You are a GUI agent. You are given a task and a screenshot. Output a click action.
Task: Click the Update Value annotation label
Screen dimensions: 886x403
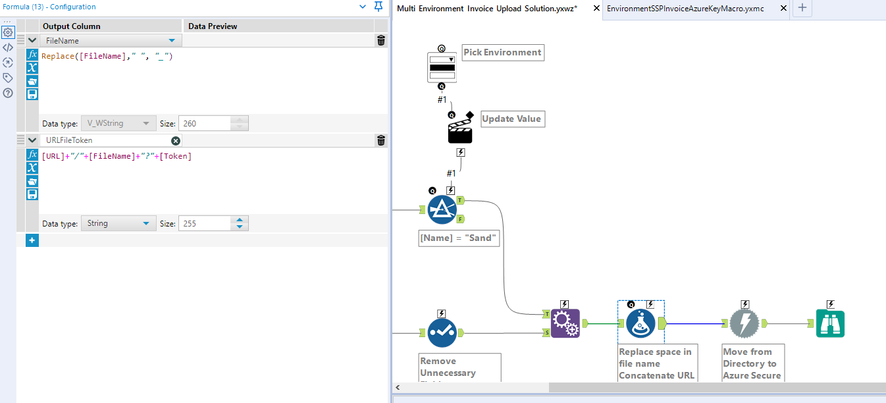point(513,119)
